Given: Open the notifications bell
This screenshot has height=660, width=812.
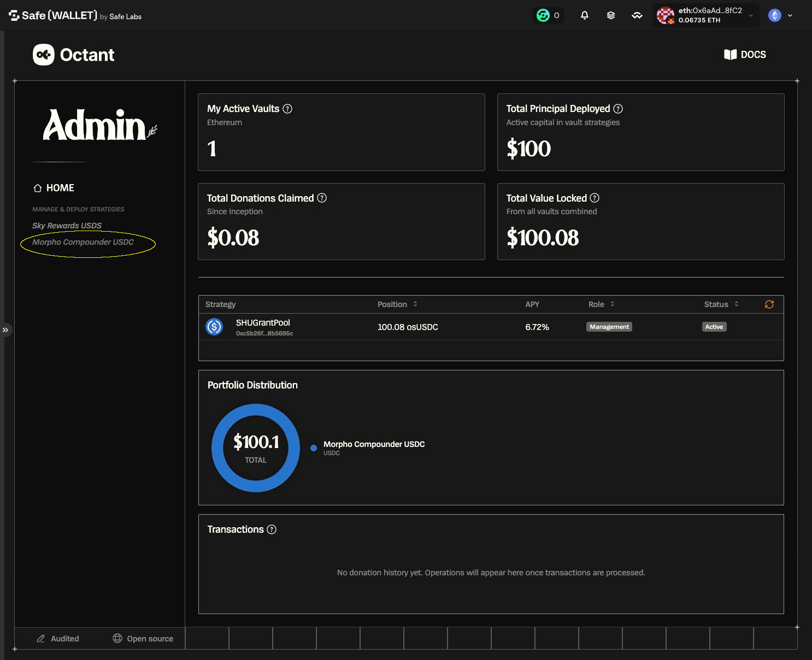Looking at the screenshot, I should pos(584,15).
